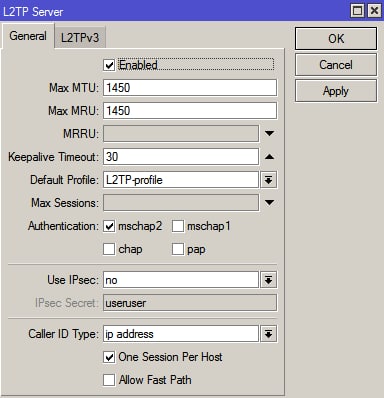The image size is (384, 398).
Task: Click the ip address Caller ID field
Action: [x=181, y=334]
